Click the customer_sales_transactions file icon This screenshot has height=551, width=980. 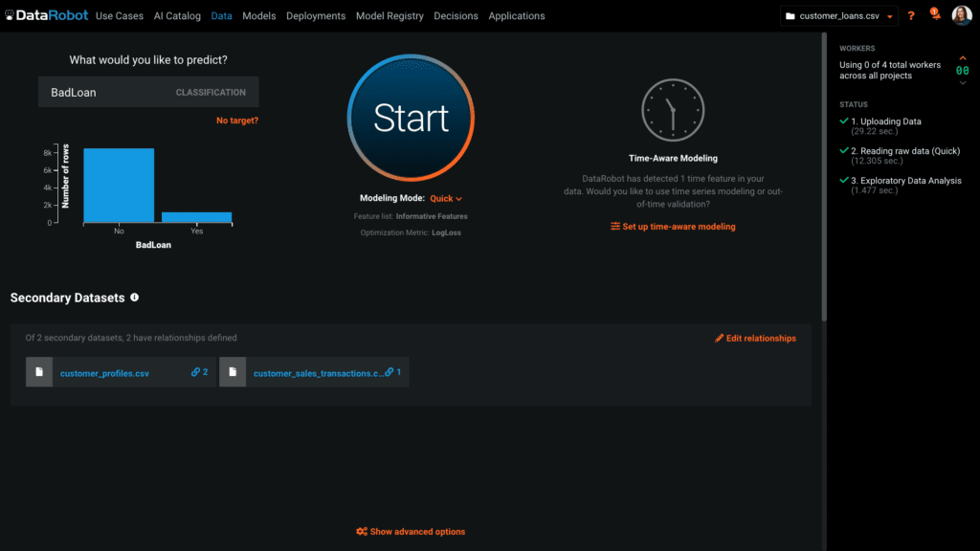click(233, 372)
